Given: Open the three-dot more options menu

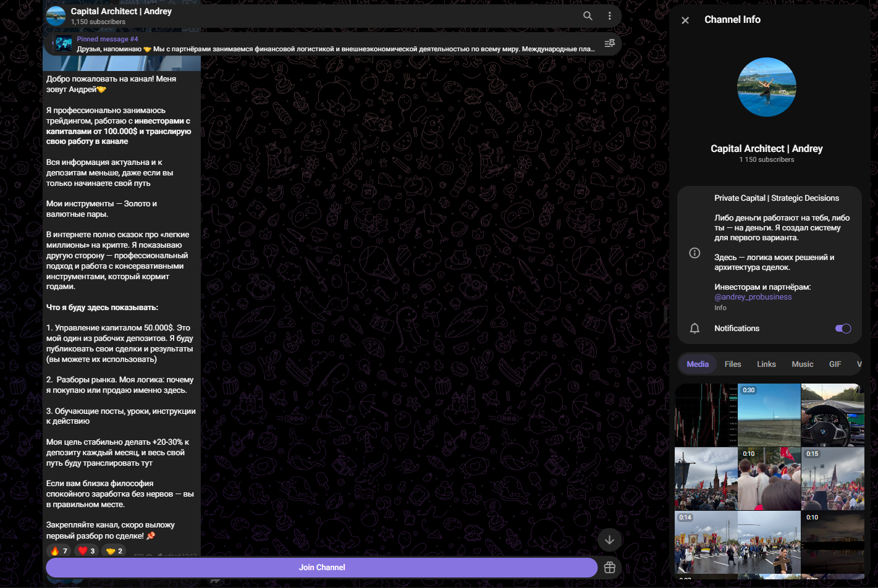Looking at the screenshot, I should 609,16.
